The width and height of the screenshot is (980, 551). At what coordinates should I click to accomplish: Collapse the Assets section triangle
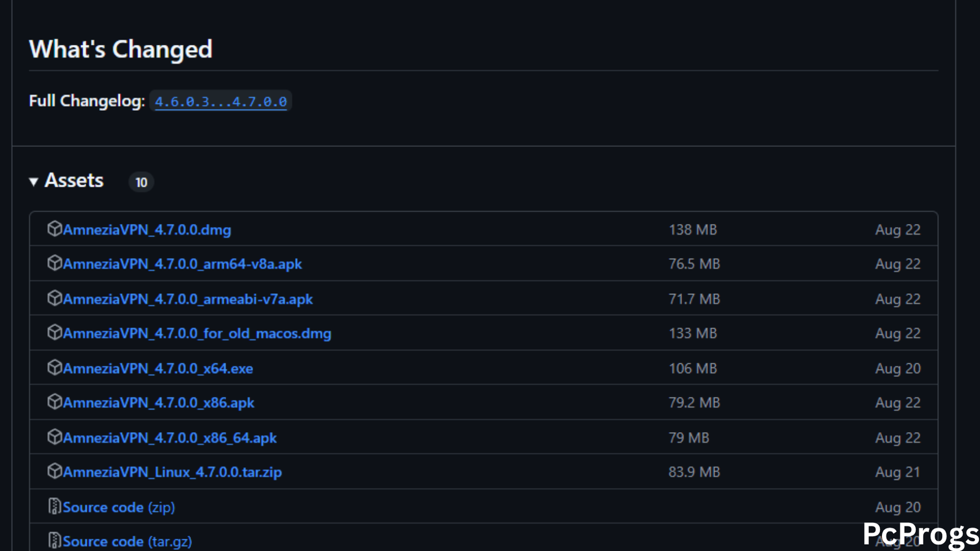click(34, 181)
